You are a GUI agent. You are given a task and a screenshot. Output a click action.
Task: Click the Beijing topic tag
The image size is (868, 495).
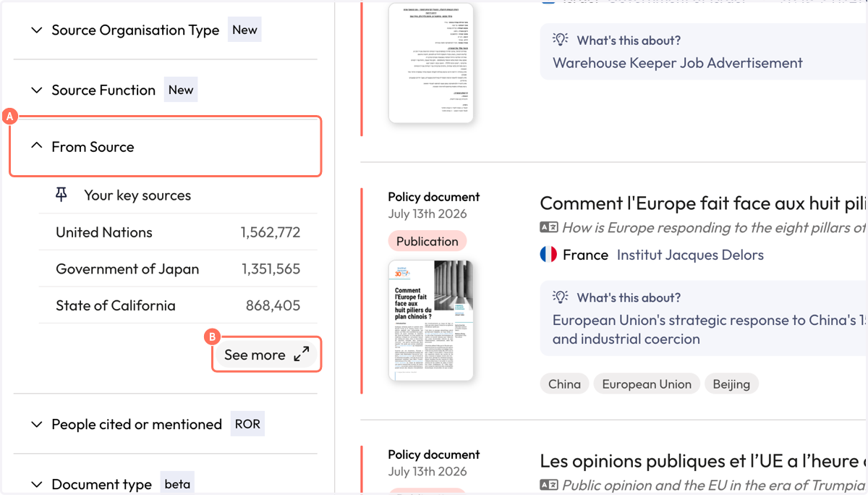click(x=731, y=384)
